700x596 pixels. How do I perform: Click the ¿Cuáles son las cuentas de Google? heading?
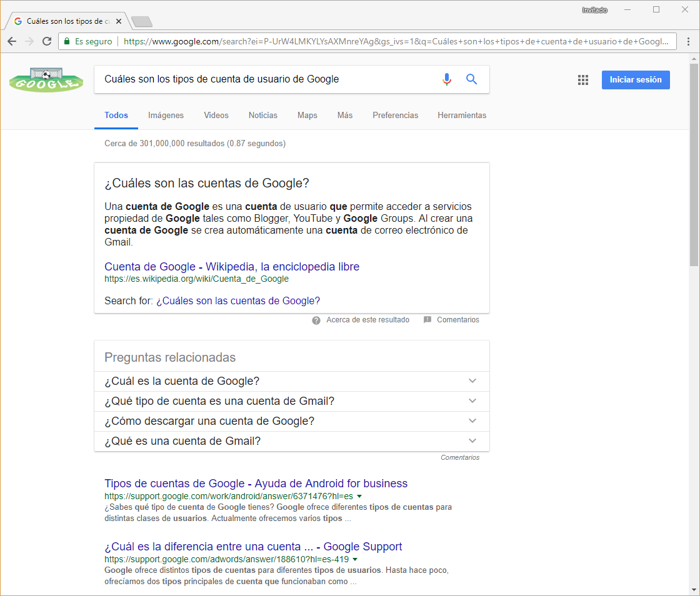point(207,183)
